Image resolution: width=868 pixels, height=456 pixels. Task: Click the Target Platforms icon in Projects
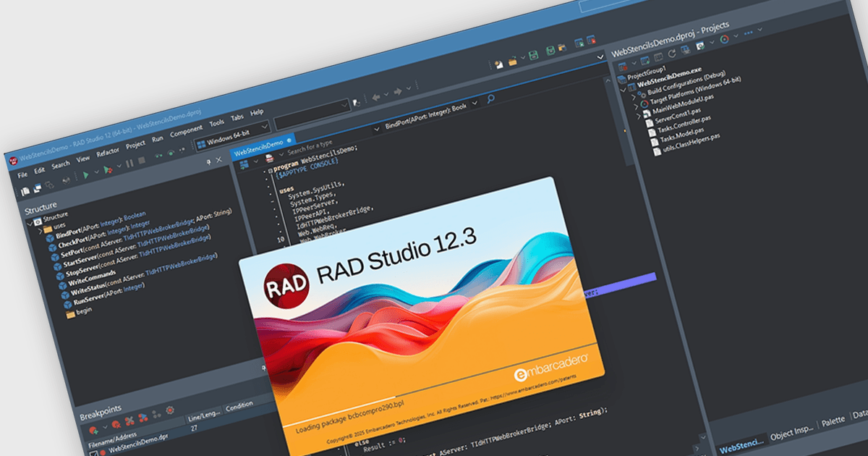coord(644,104)
